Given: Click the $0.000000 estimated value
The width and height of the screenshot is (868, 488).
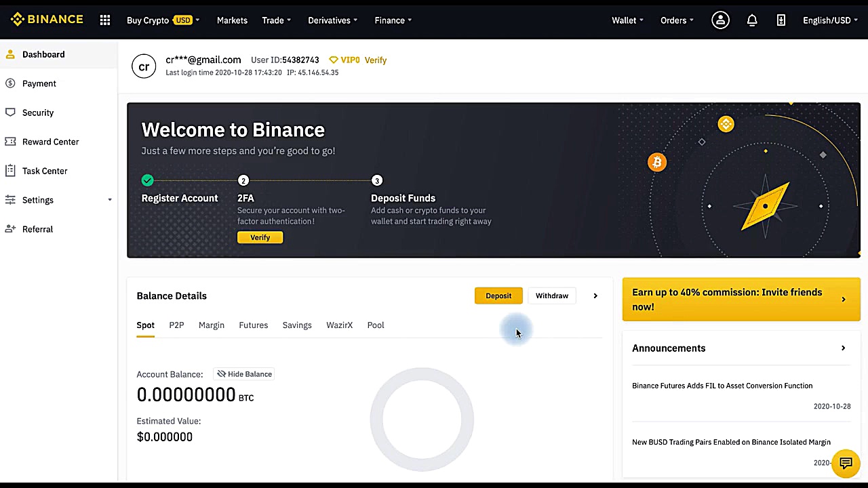Looking at the screenshot, I should tap(165, 436).
